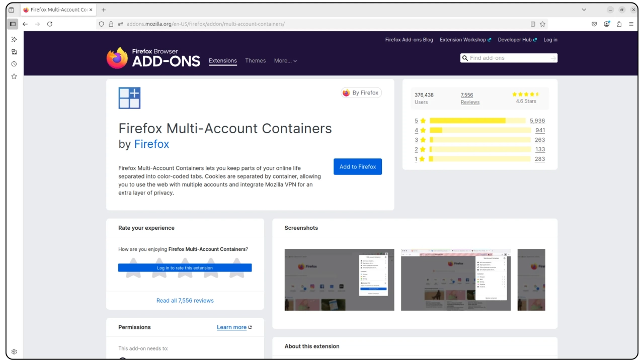
Task: Open the list all tabs chevron
Action: 584,10
